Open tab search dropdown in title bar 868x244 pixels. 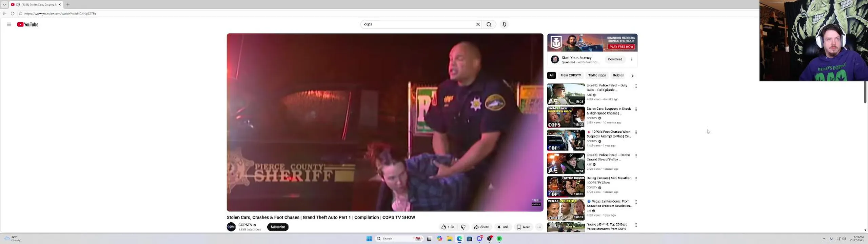click(x=4, y=4)
